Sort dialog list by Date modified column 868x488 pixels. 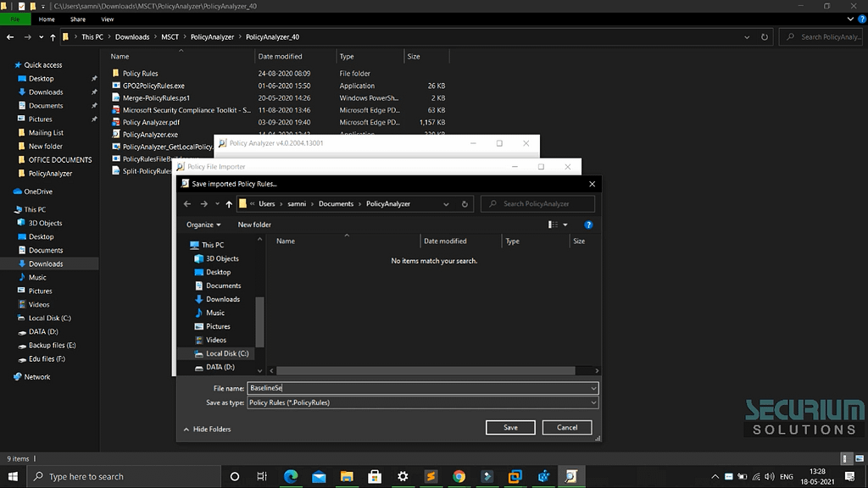[x=445, y=241]
